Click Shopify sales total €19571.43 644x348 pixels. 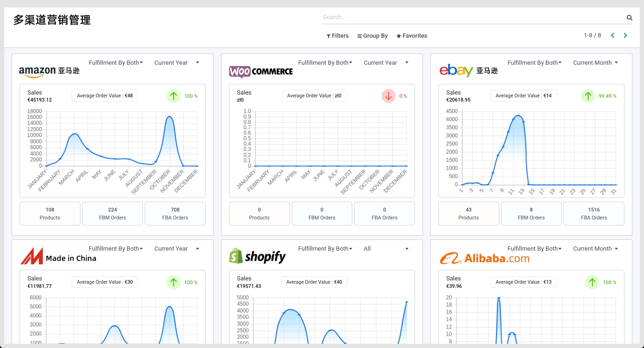point(249,287)
